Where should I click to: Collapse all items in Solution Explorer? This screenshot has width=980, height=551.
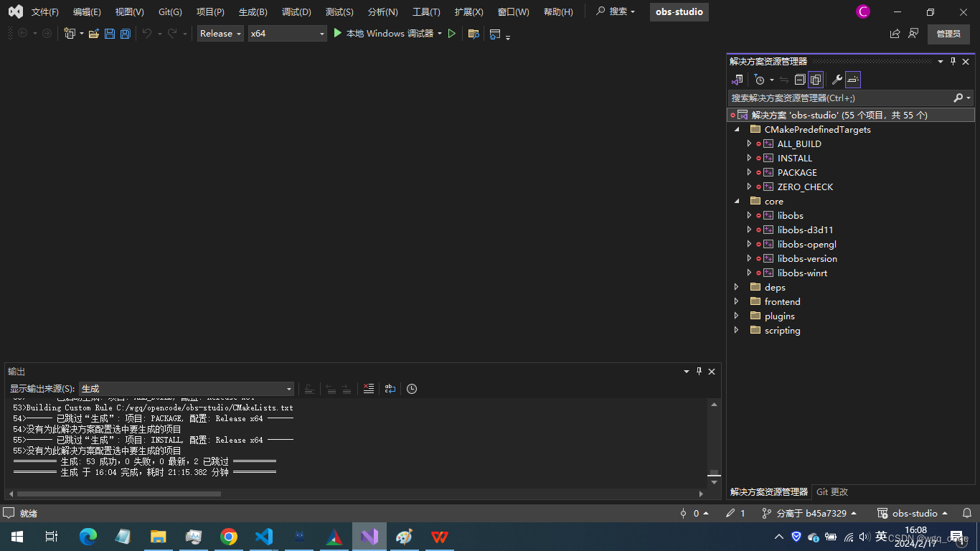800,80
